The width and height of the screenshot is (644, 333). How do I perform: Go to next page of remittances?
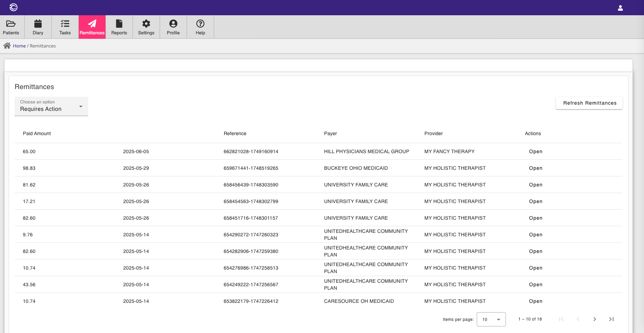tap(595, 319)
